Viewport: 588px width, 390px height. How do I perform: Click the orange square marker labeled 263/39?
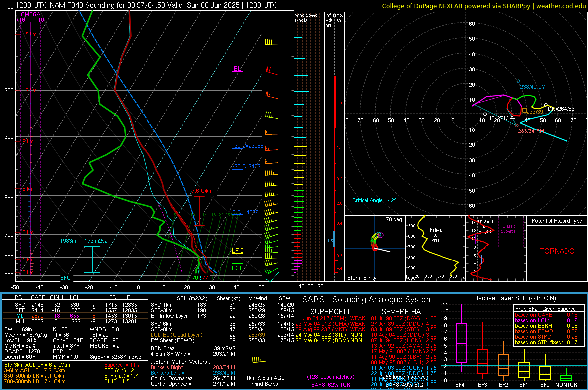[x=525, y=110]
